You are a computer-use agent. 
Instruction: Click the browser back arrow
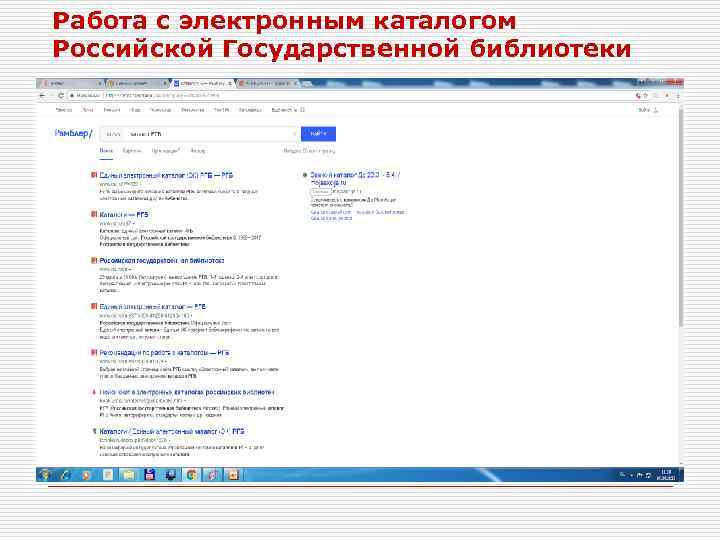click(42, 96)
